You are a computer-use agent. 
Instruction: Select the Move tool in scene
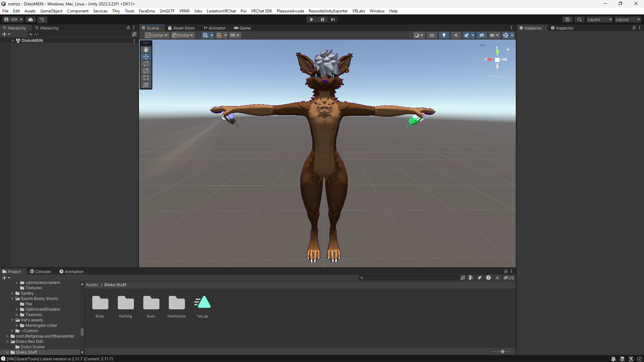tap(146, 57)
